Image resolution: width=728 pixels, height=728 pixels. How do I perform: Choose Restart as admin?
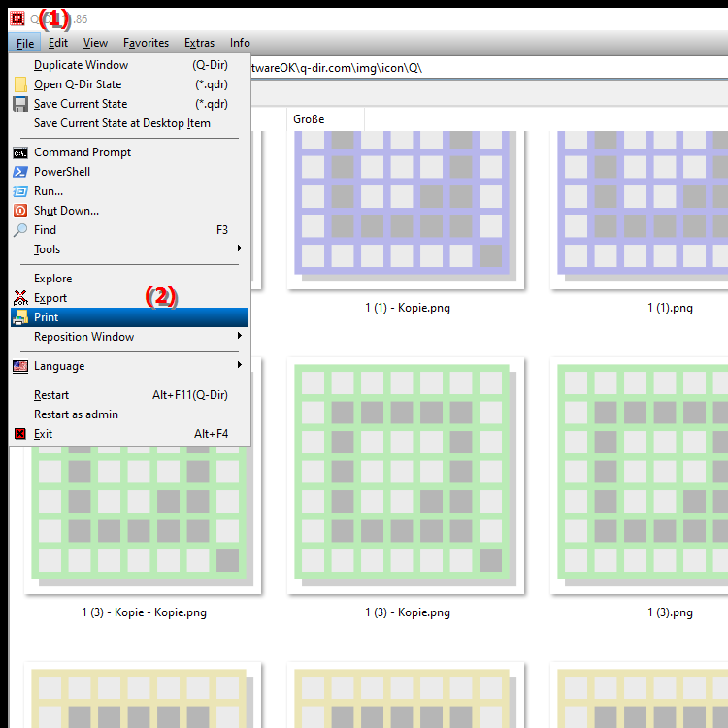point(76,414)
